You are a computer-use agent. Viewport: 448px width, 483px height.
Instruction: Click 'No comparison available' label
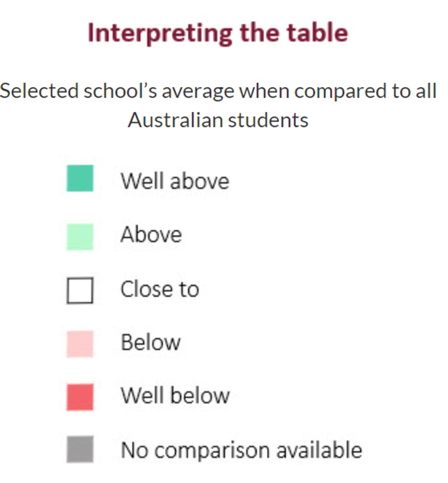tap(242, 450)
